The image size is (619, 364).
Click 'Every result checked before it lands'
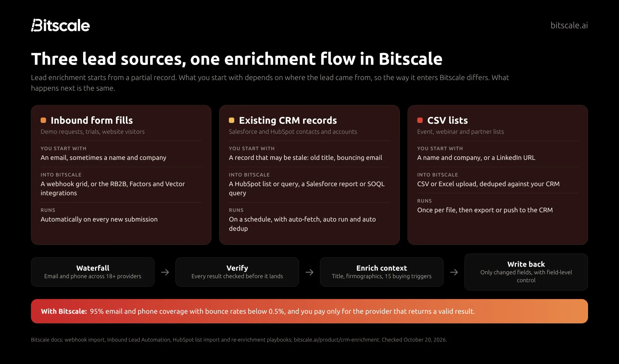point(237,276)
